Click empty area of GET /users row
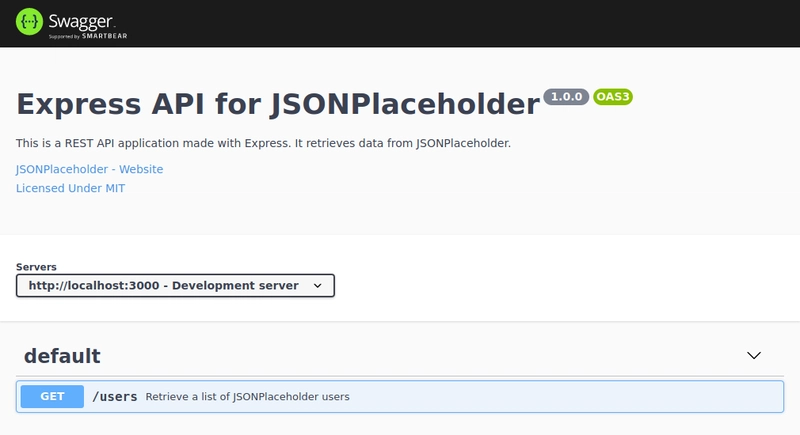Viewport: 800px width, 435px height. click(x=561, y=397)
